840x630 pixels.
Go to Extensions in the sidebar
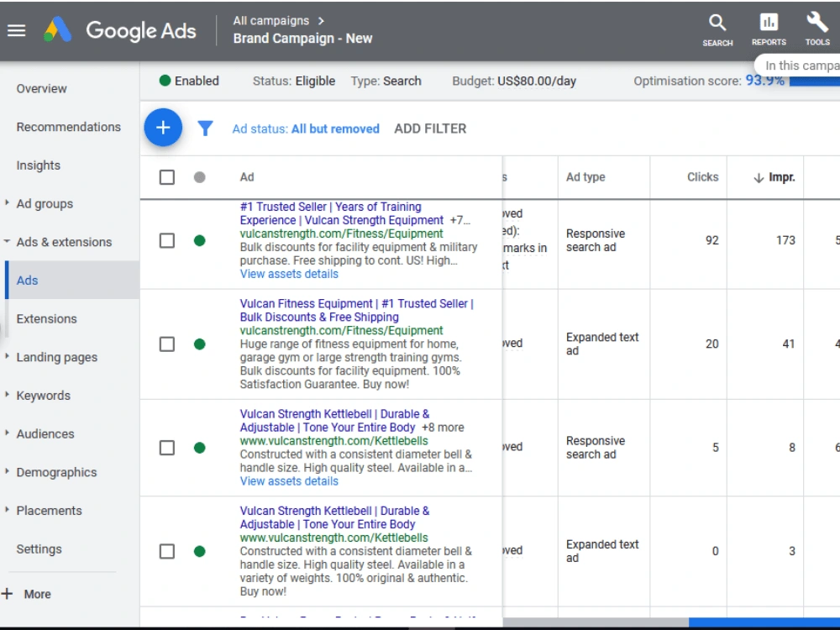[46, 318]
